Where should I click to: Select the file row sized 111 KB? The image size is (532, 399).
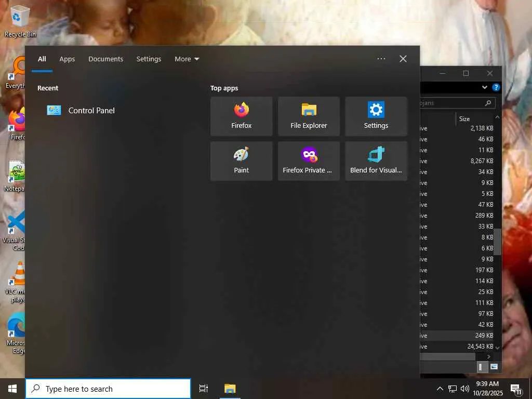[457, 303]
